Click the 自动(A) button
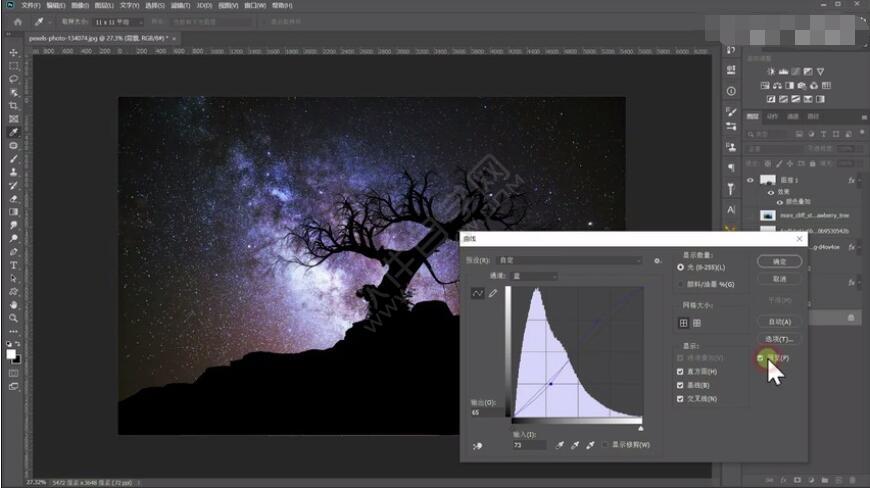 tap(781, 322)
